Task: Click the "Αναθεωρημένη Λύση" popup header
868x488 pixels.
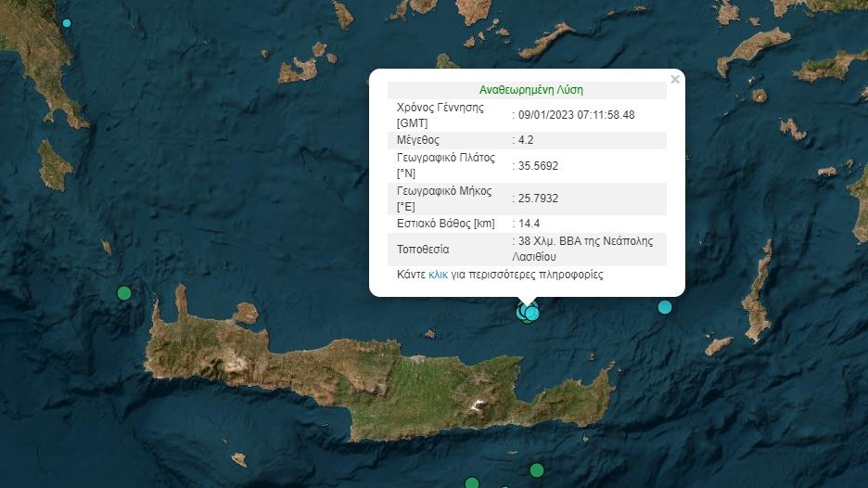Action: click(x=531, y=90)
